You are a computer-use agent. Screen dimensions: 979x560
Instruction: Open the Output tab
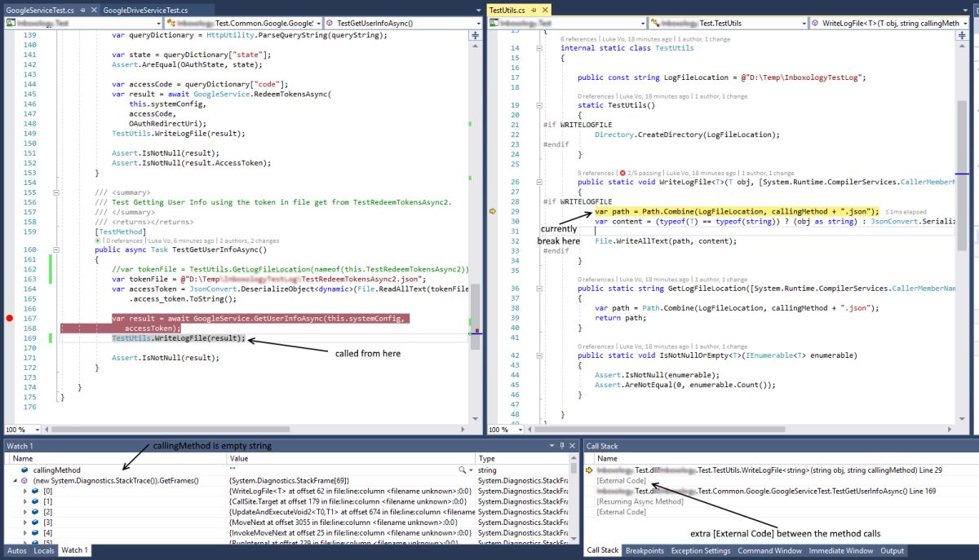click(892, 551)
